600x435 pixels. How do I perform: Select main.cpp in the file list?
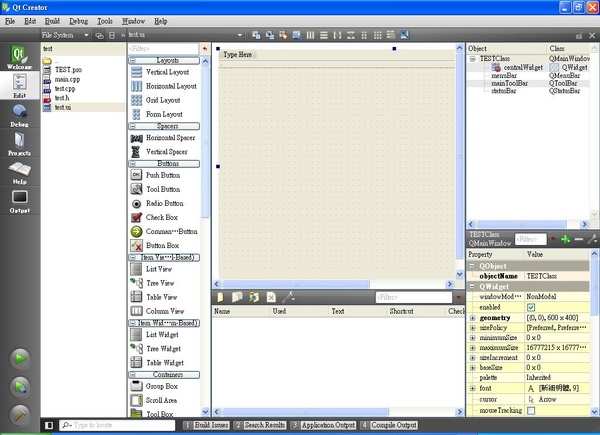[x=67, y=79]
